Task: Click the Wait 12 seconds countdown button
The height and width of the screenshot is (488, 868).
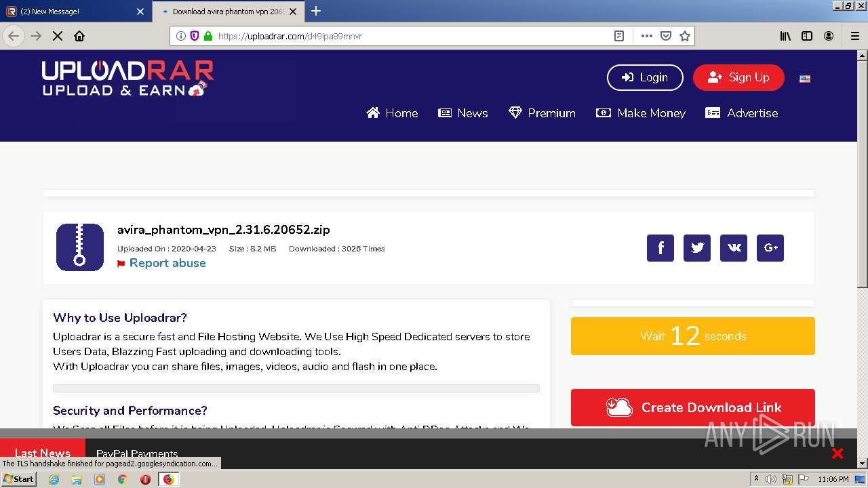Action: pyautogui.click(x=693, y=336)
